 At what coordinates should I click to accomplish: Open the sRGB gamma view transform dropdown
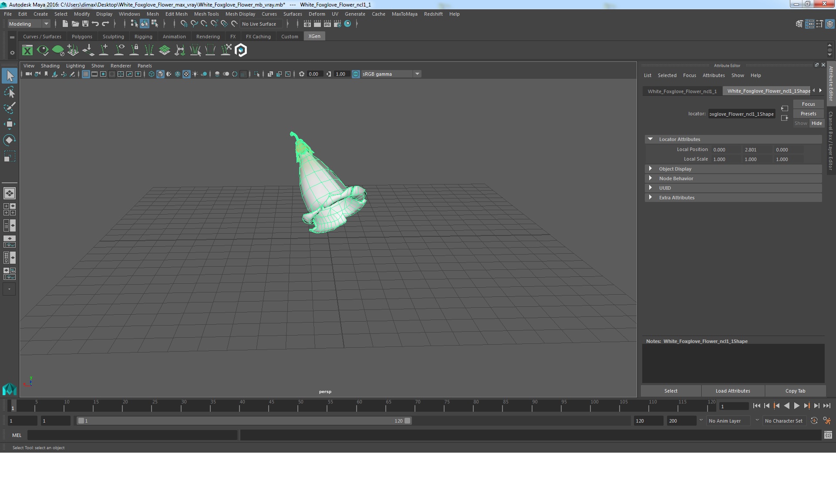click(x=391, y=74)
